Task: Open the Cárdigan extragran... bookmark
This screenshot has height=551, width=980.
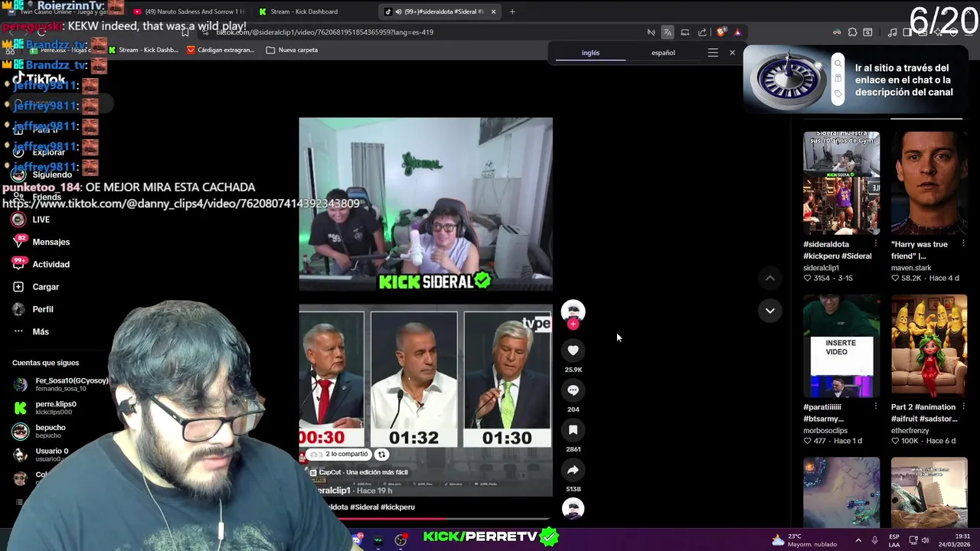Action: 220,50
